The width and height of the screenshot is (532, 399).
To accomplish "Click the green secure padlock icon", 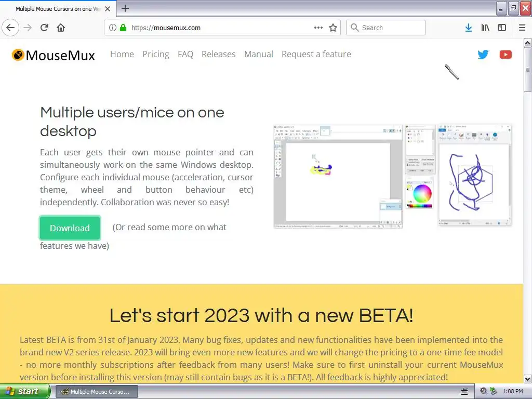I will pyautogui.click(x=123, y=28).
